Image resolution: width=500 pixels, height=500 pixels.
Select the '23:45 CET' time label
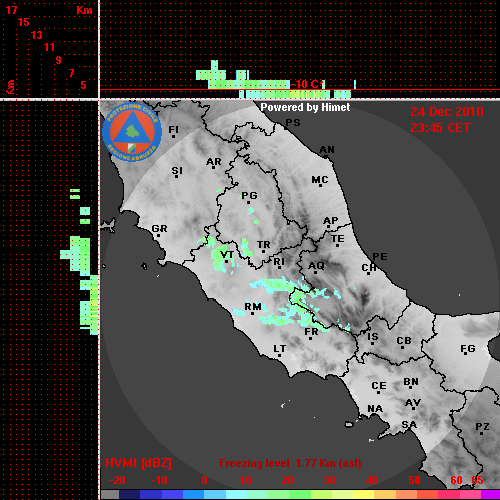[x=440, y=128]
